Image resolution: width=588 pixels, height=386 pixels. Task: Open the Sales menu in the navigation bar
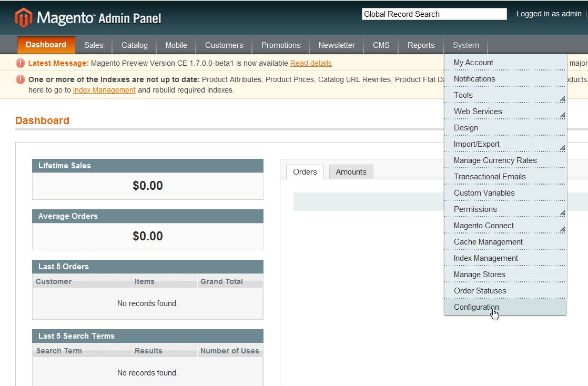(94, 45)
